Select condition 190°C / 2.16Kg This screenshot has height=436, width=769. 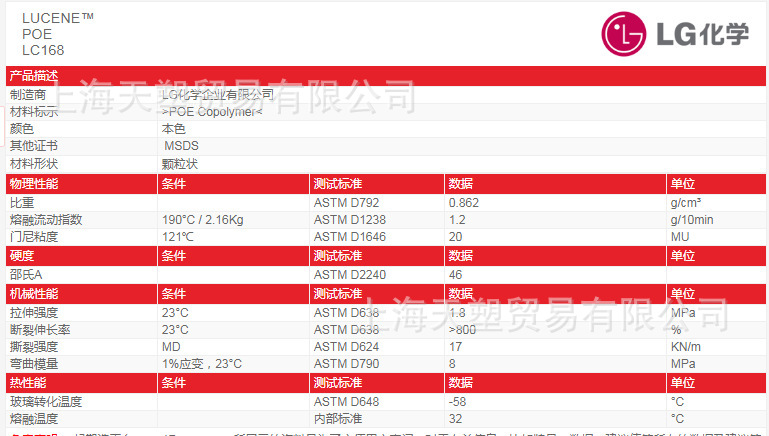coord(203,220)
